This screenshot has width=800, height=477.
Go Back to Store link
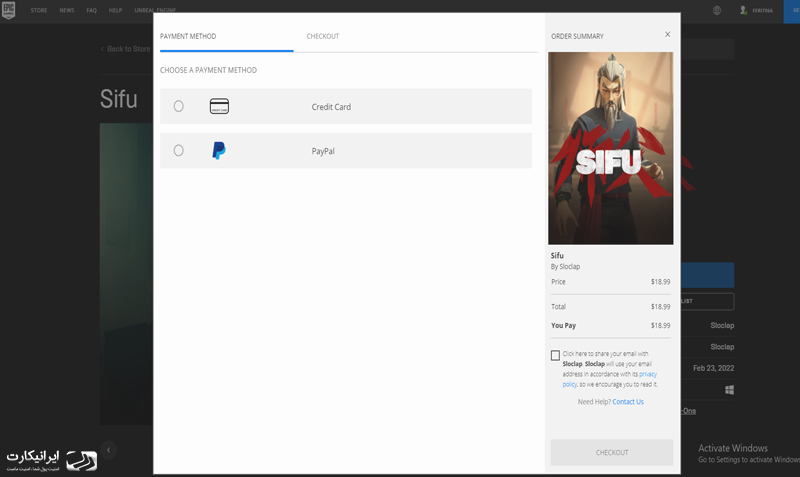(x=126, y=49)
